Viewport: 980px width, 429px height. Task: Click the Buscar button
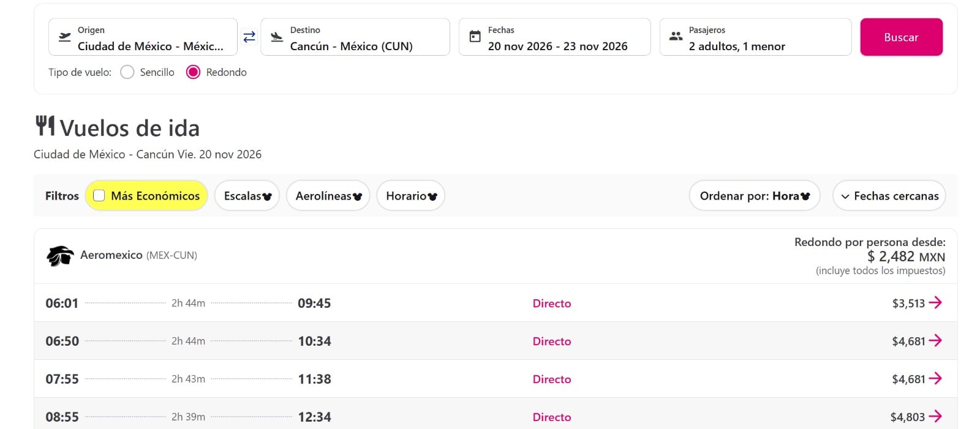[x=901, y=37]
